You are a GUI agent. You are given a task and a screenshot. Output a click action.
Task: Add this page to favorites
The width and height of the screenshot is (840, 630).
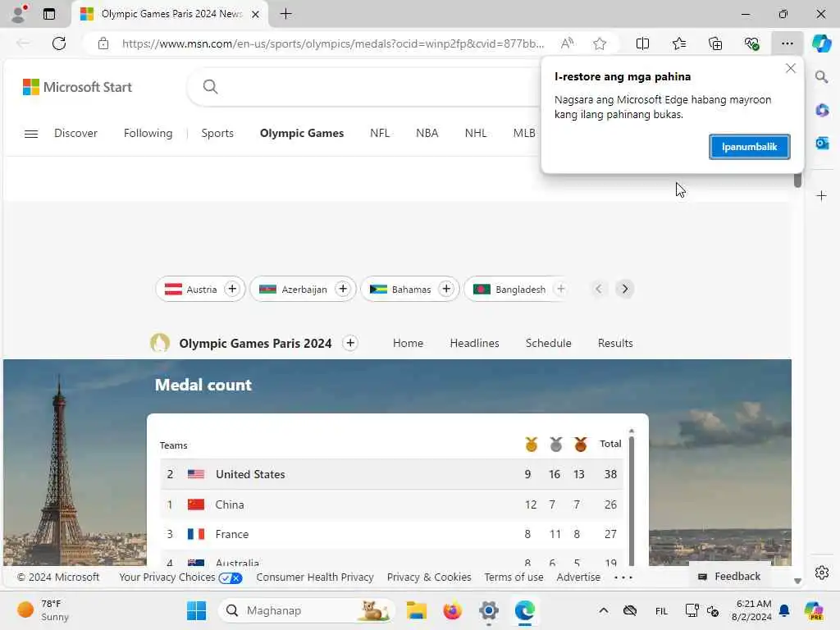coord(600,43)
